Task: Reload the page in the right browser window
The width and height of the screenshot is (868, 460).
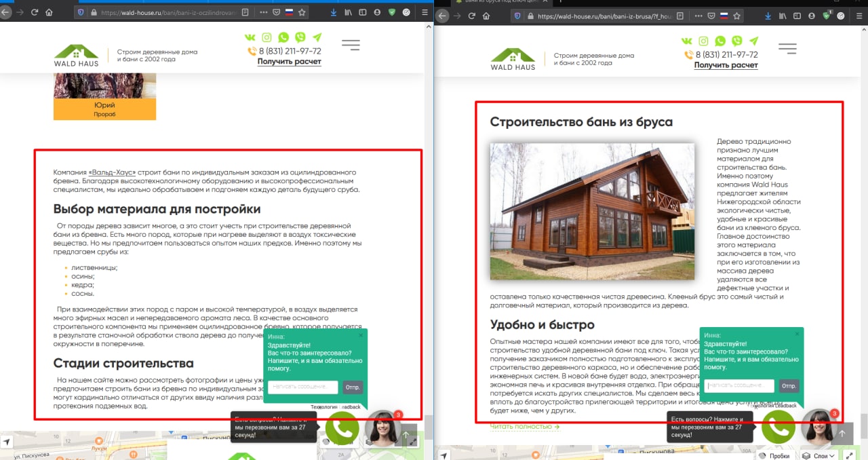Action: tap(471, 16)
